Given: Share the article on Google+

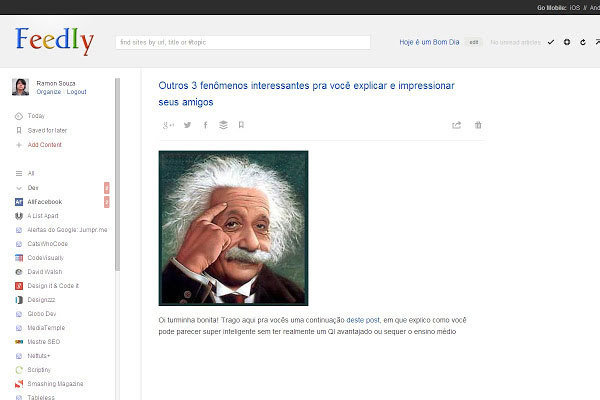Looking at the screenshot, I should point(168,125).
